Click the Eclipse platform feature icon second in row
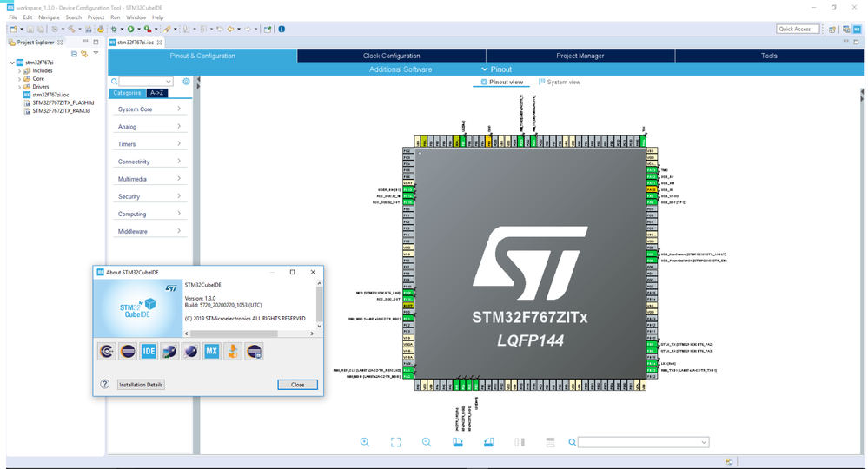Viewport: 868px width, 469px height. 128,351
